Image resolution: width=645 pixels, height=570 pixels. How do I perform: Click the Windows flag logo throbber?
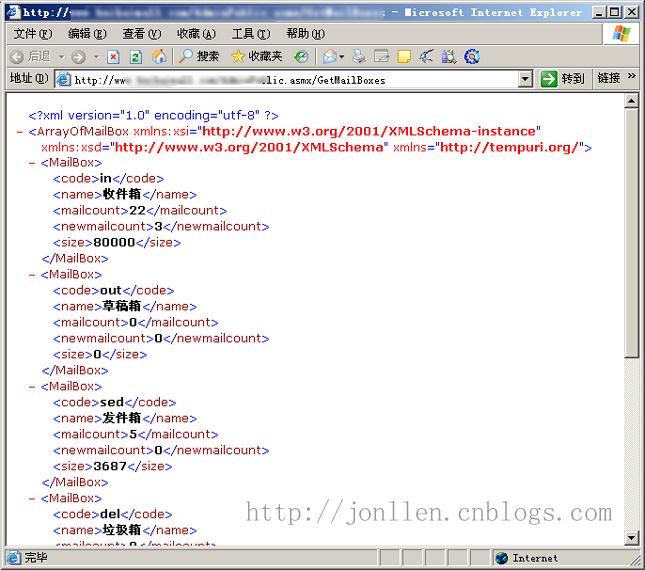coord(622,33)
